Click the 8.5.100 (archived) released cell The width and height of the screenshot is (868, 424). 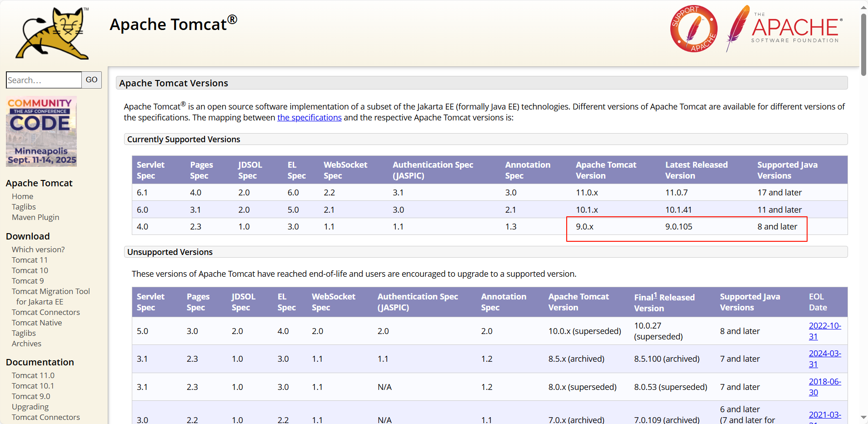click(667, 359)
